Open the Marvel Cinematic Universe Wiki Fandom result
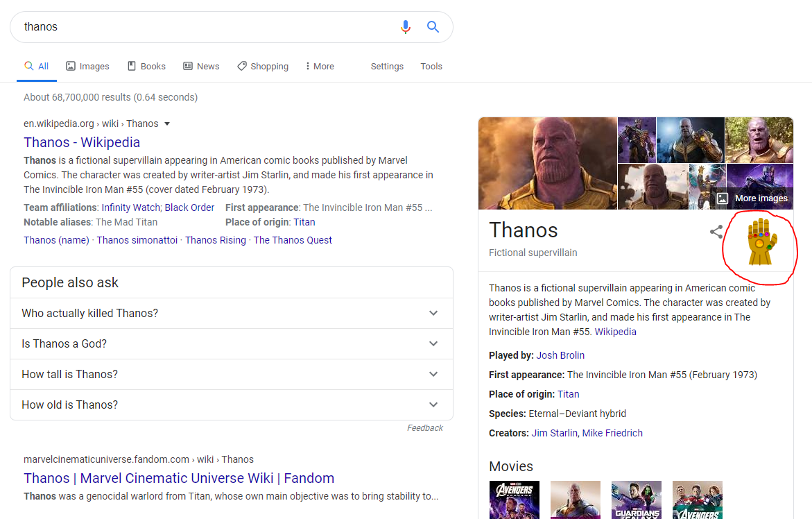This screenshot has height=519, width=812. (179, 478)
